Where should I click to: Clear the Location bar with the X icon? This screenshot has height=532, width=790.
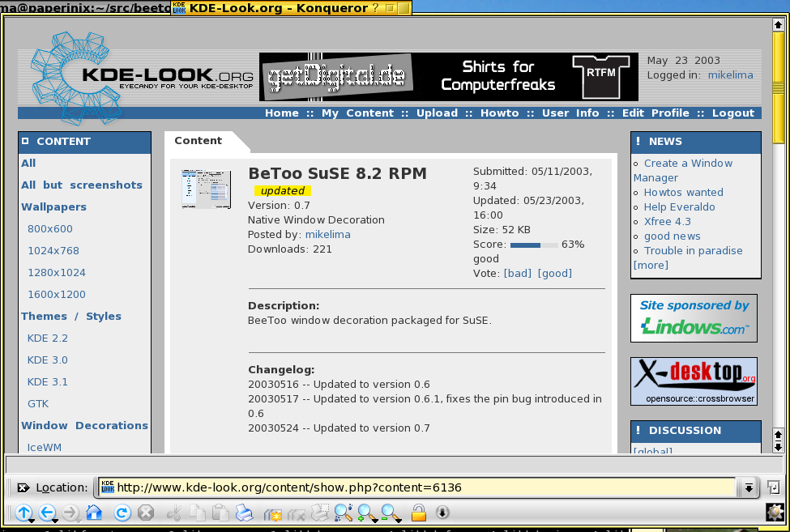coord(23,487)
